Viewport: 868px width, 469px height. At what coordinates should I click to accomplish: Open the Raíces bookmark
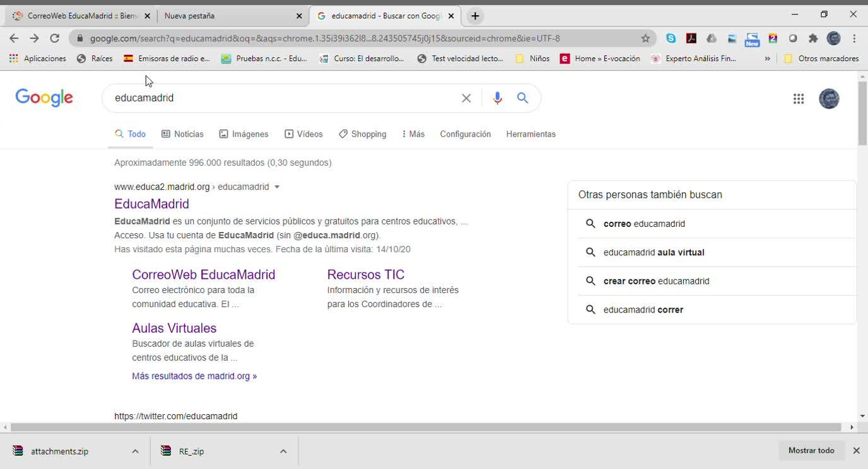click(x=95, y=59)
